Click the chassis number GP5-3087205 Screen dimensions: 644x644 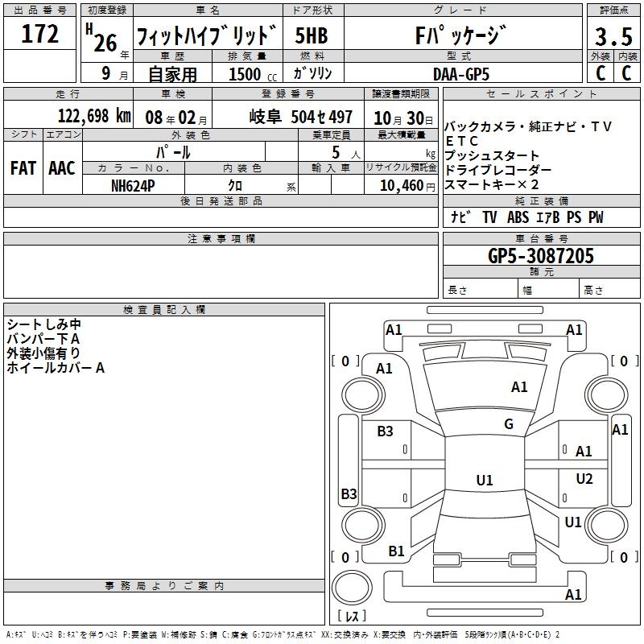point(540,256)
